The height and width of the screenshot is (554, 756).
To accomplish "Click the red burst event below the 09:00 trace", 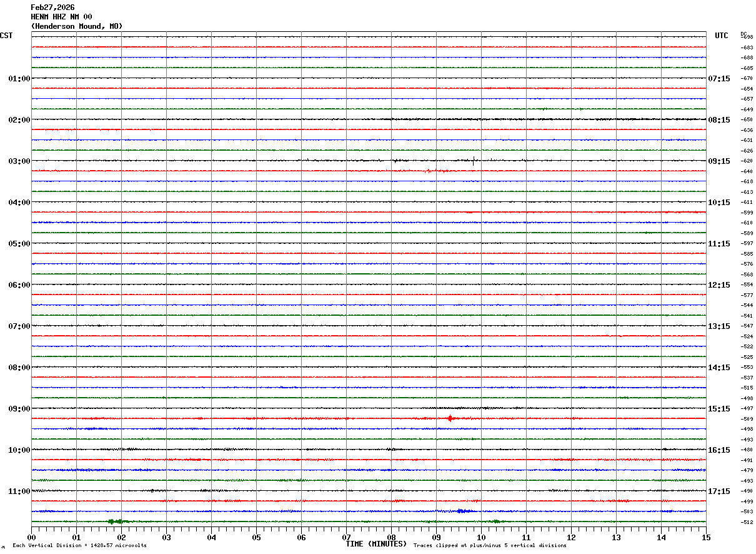I will (450, 418).
